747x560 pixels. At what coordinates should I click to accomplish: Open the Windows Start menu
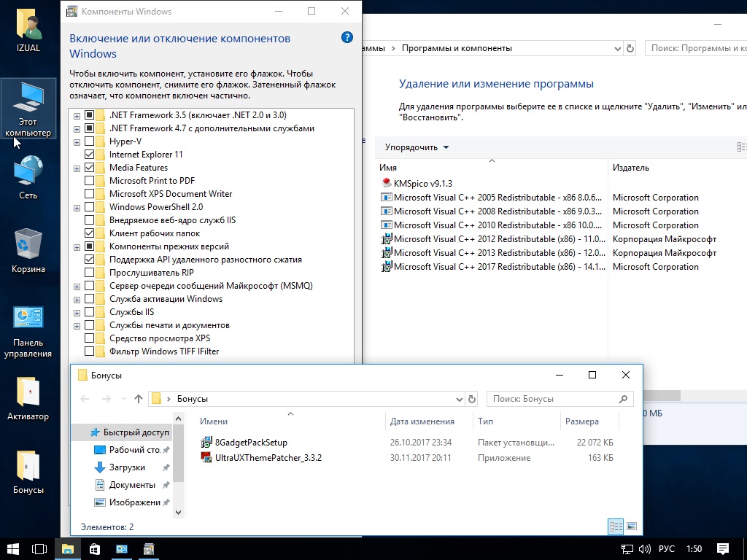point(13,549)
